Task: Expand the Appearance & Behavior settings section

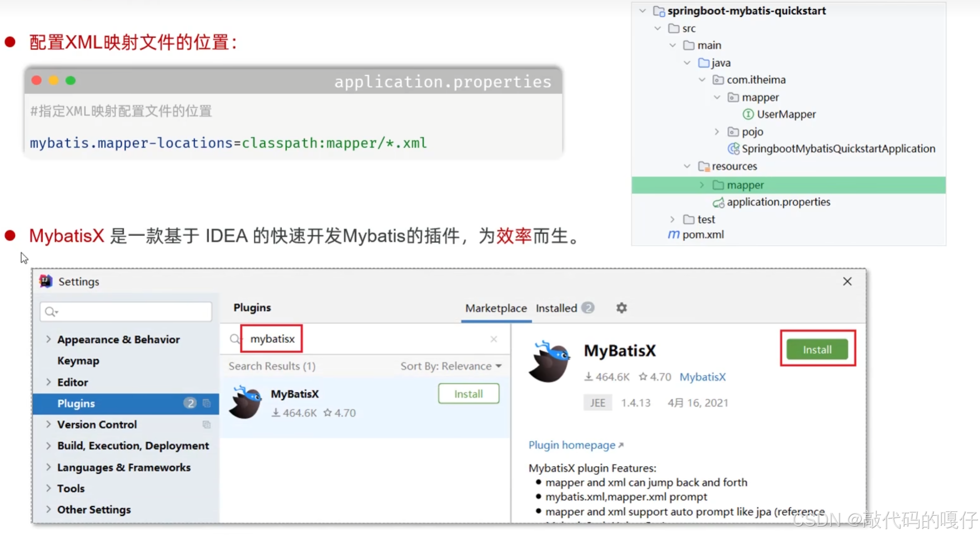Action: 49,339
